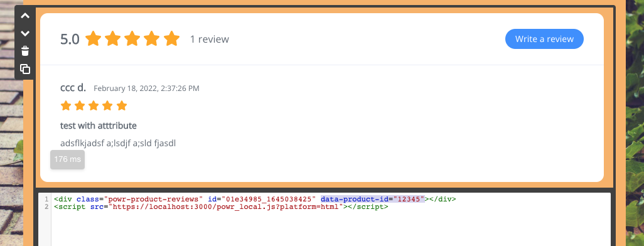
Task: Click class value powr-product-reviews in code
Action: tap(154, 199)
